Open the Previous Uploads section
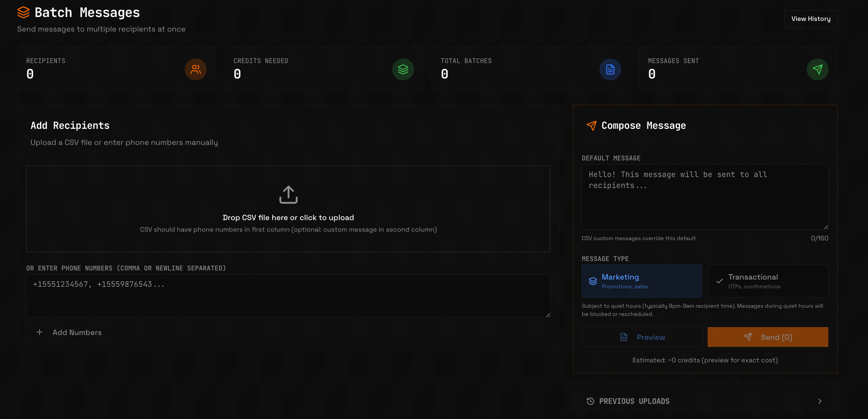This screenshot has width=868, height=419. point(634,401)
